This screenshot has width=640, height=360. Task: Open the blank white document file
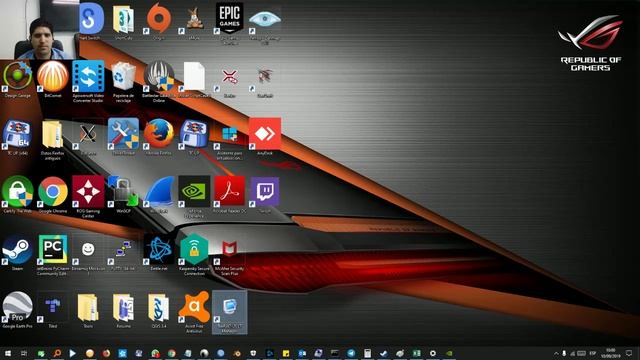click(x=194, y=77)
